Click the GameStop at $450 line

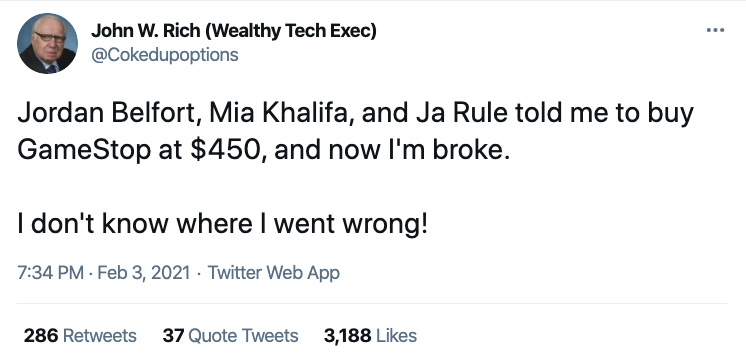(x=263, y=150)
